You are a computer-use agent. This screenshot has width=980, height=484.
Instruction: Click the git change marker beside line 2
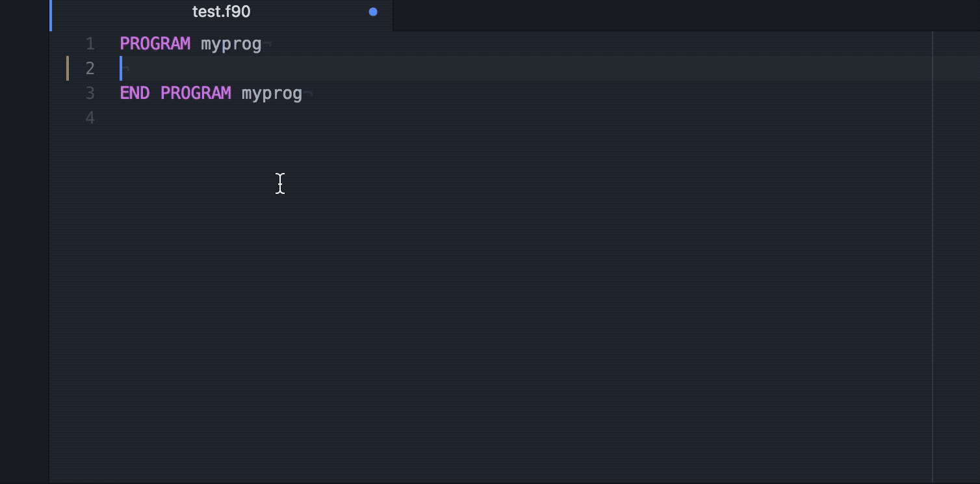(68, 68)
